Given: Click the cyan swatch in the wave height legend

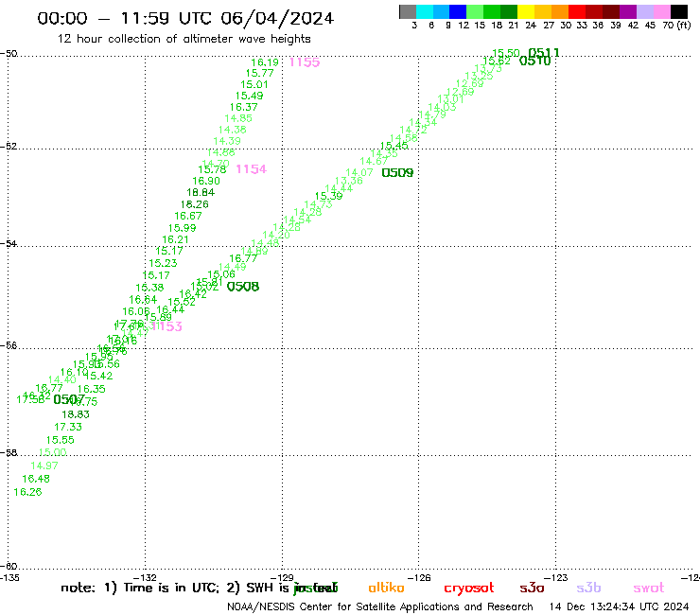Looking at the screenshot, I should point(425,11).
